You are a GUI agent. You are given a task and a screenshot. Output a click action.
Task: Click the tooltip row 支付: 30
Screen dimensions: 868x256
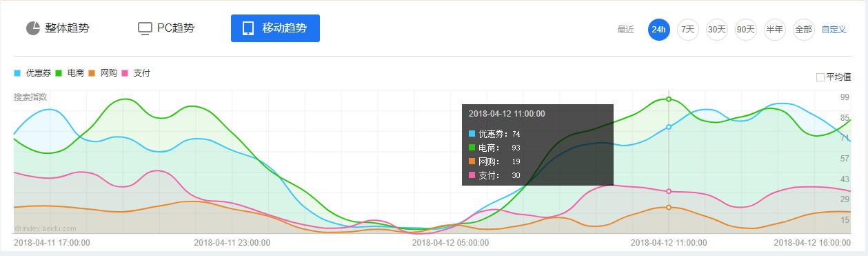click(x=494, y=175)
